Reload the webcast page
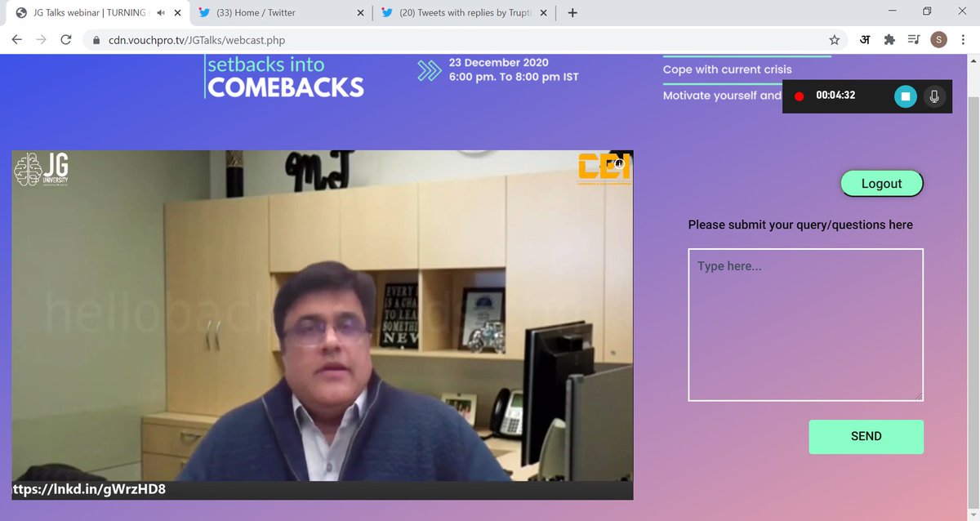Image resolution: width=980 pixels, height=521 pixels. [x=66, y=40]
